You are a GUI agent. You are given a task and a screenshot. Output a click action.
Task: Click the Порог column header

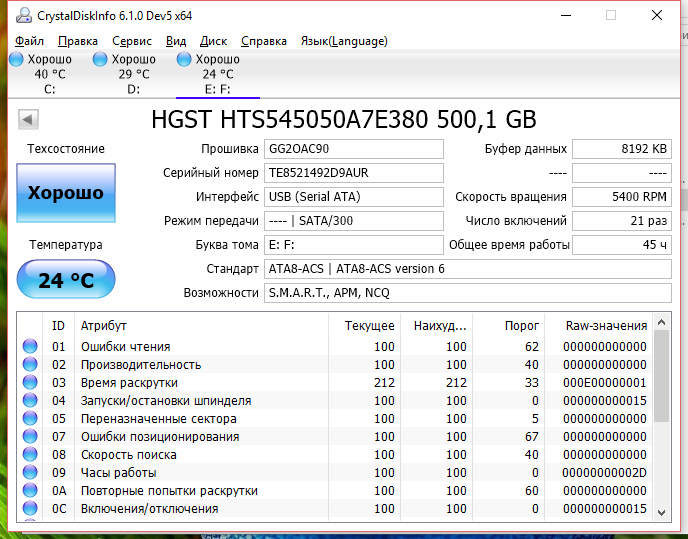[509, 326]
